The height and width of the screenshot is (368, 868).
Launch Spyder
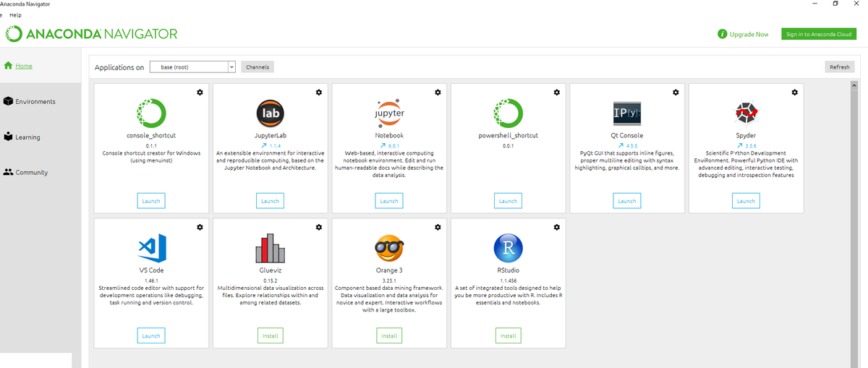click(746, 201)
